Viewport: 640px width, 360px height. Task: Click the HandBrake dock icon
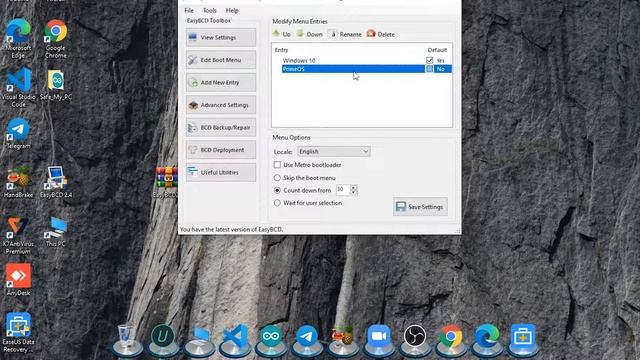(343, 336)
